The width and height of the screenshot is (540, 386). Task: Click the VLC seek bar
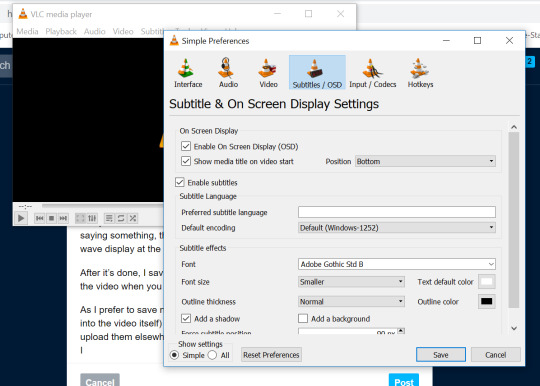point(102,206)
